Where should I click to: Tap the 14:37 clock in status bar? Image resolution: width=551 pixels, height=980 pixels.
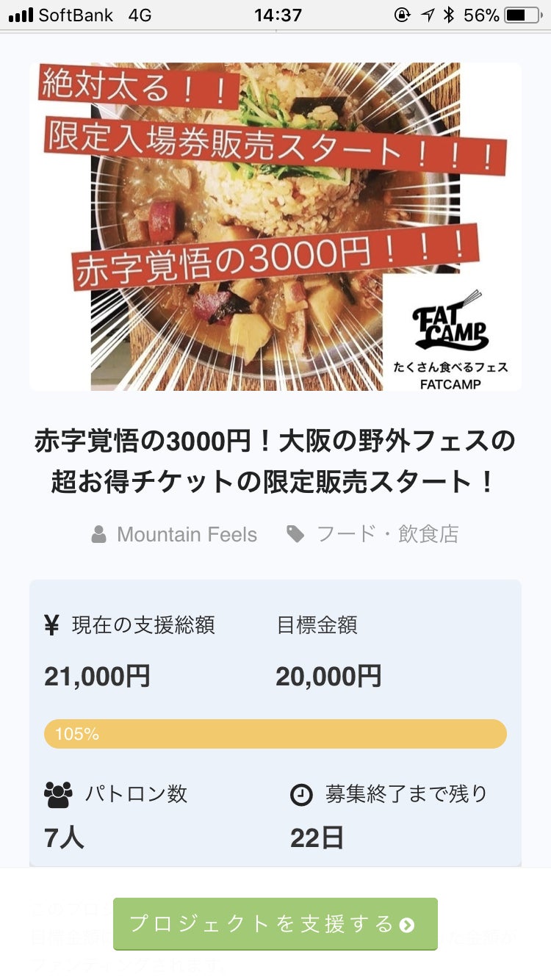pyautogui.click(x=278, y=15)
